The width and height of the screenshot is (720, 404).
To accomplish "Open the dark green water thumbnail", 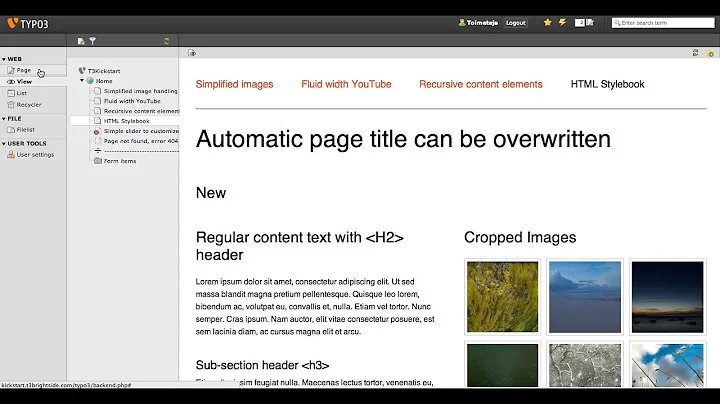I will click(502, 365).
